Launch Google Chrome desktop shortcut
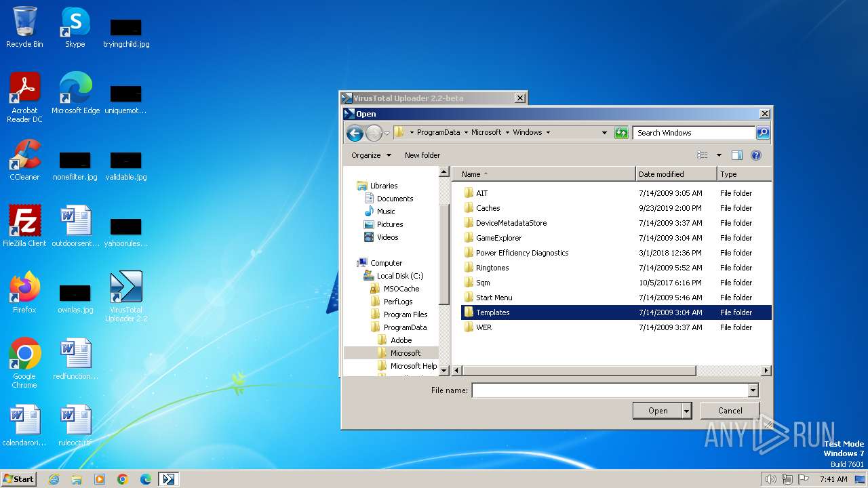The image size is (868, 488). [24, 363]
